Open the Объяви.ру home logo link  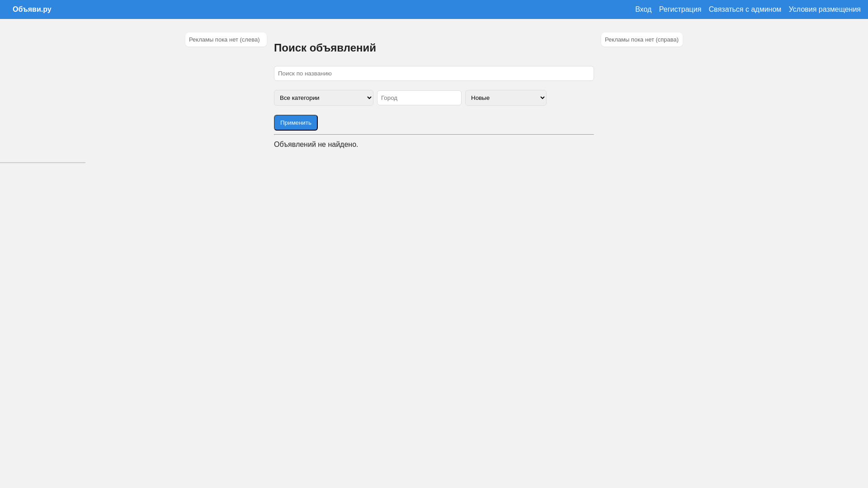(32, 9)
